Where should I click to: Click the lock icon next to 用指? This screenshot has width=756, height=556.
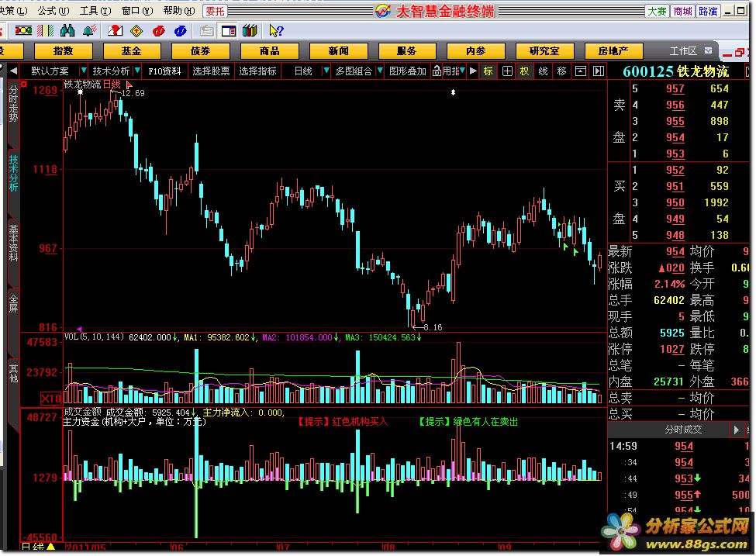pyautogui.click(x=437, y=71)
